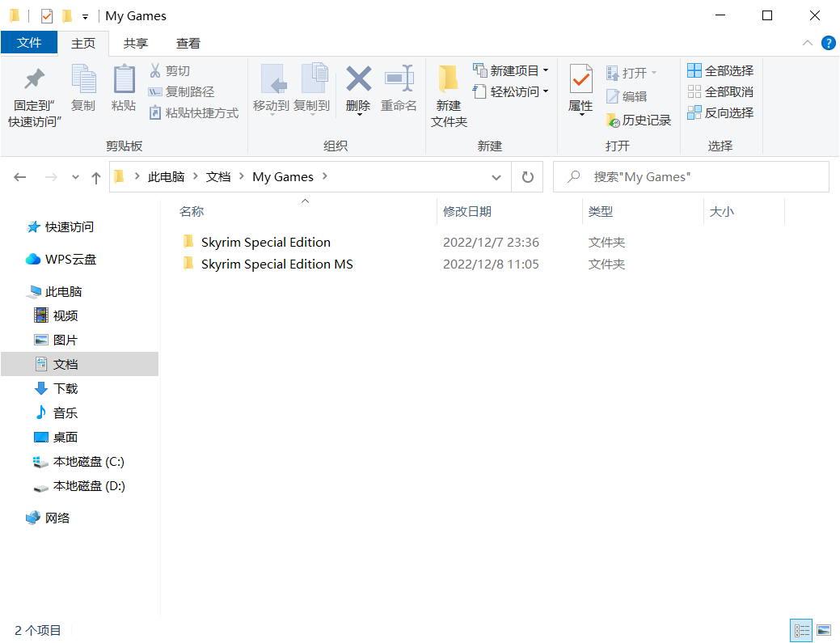The image size is (840, 643).
Task: Select the Skyrim Special Edition folder
Action: point(266,242)
